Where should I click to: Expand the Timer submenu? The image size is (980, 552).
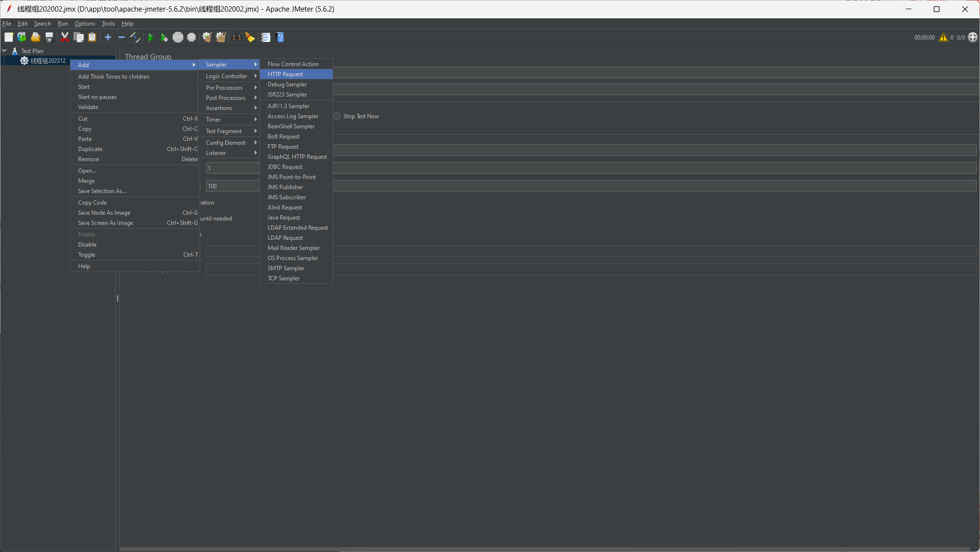click(x=229, y=119)
